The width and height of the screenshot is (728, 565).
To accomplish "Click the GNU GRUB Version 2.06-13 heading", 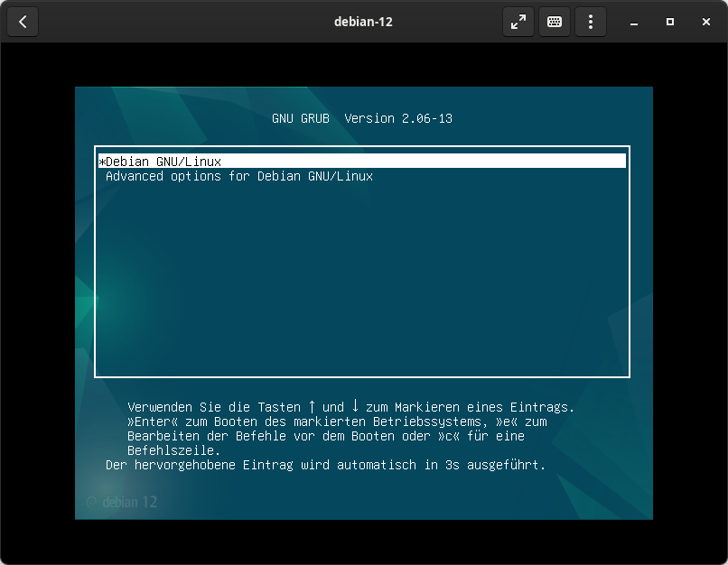I will pyautogui.click(x=362, y=119).
